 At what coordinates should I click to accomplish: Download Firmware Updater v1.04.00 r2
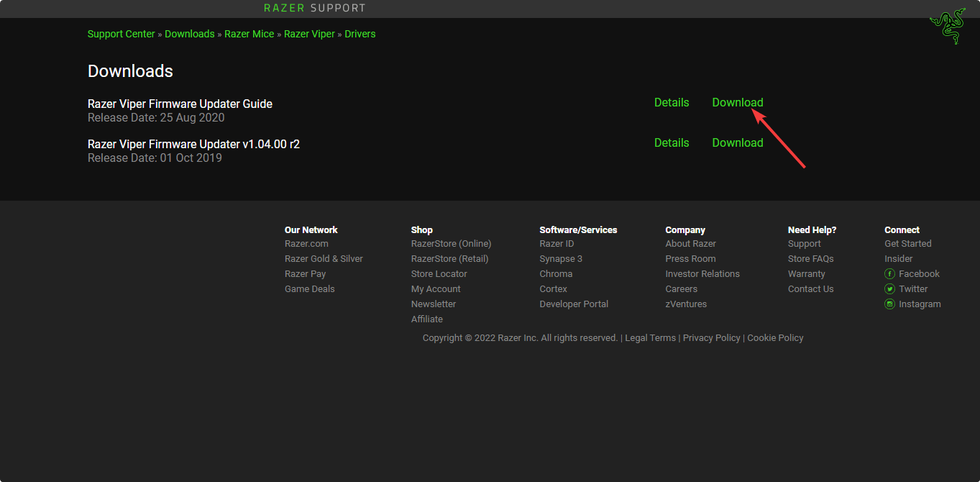click(x=738, y=142)
